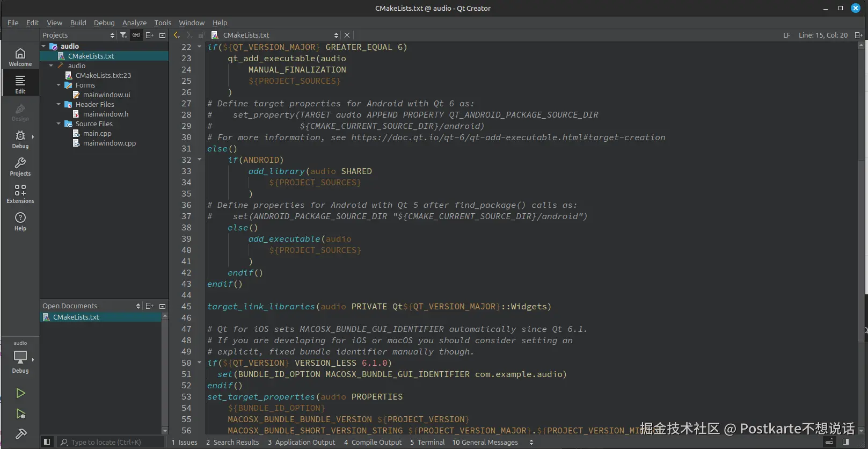Screen dimensions: 868x449
Task: Split the Projects side panel
Action: click(150, 35)
